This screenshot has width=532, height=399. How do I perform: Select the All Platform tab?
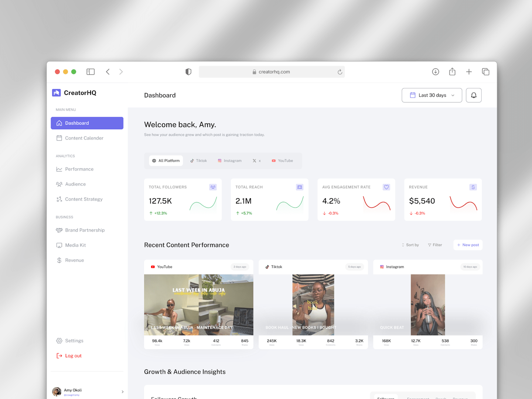166,161
